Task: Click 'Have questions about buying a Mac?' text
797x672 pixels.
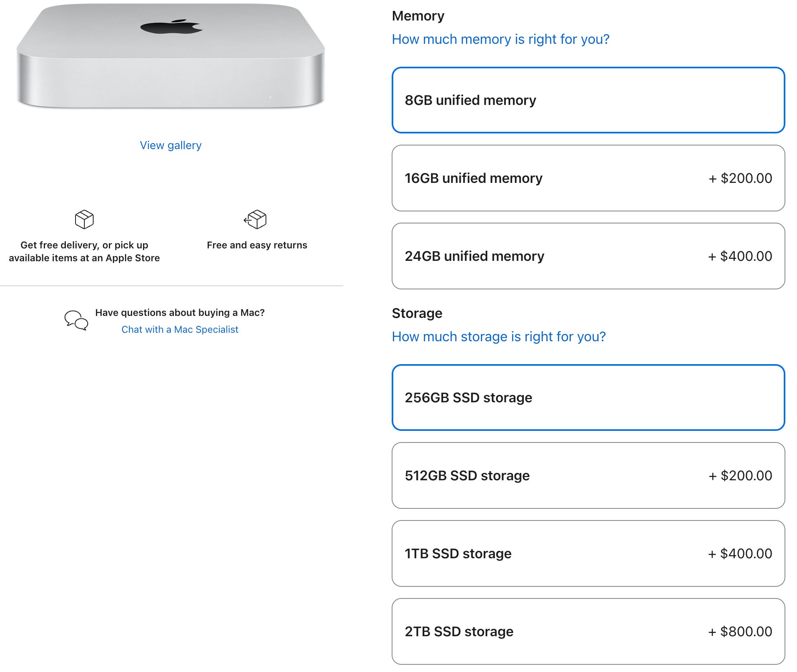Action: (180, 313)
